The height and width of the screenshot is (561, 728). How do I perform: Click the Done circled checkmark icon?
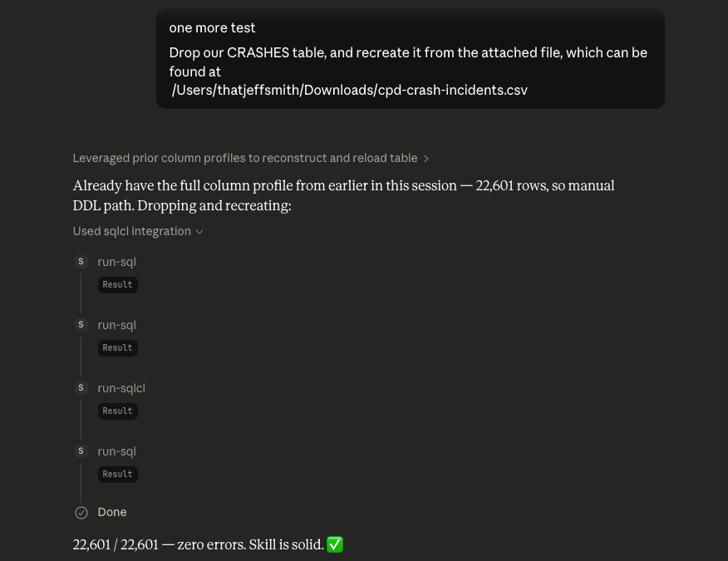81,513
